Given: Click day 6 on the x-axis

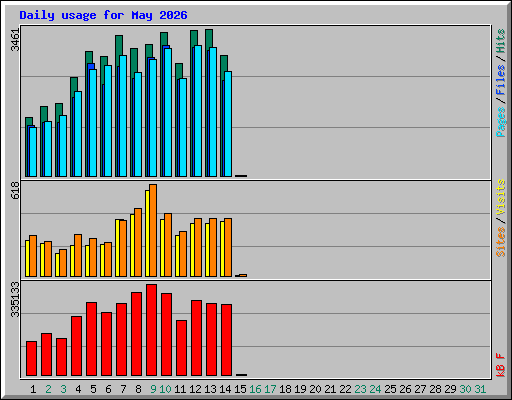Looking at the screenshot, I should pos(108,389).
